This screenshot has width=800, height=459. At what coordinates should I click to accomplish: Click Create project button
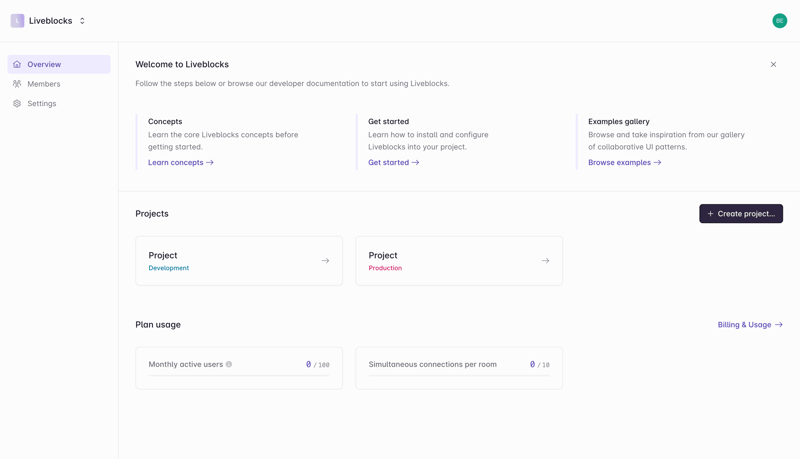tap(741, 214)
